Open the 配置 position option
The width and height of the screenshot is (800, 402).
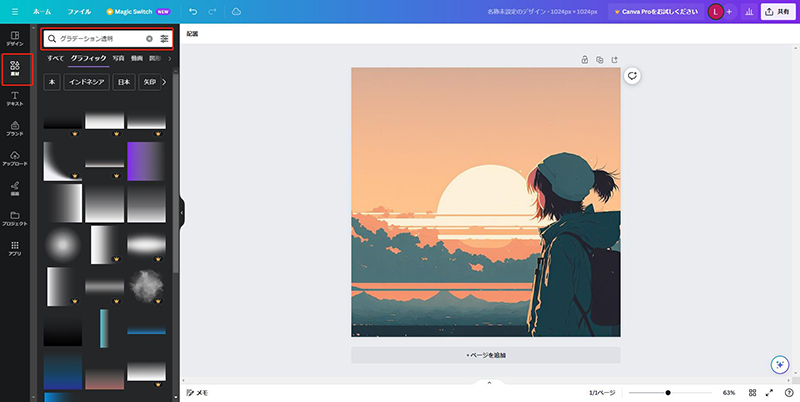point(192,34)
